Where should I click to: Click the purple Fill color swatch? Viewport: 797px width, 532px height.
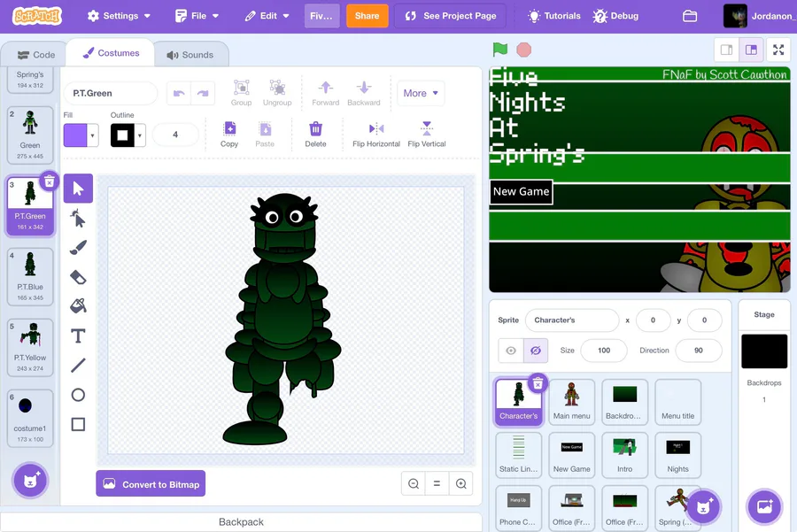pyautogui.click(x=75, y=135)
